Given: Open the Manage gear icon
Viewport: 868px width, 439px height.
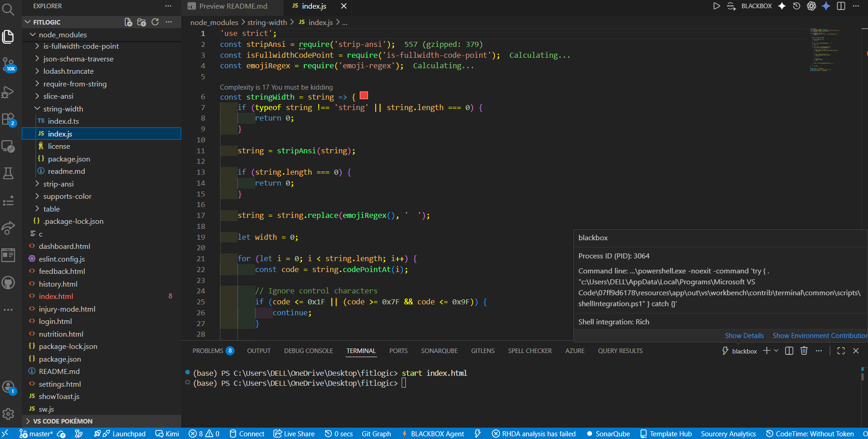Looking at the screenshot, I should coord(8,414).
